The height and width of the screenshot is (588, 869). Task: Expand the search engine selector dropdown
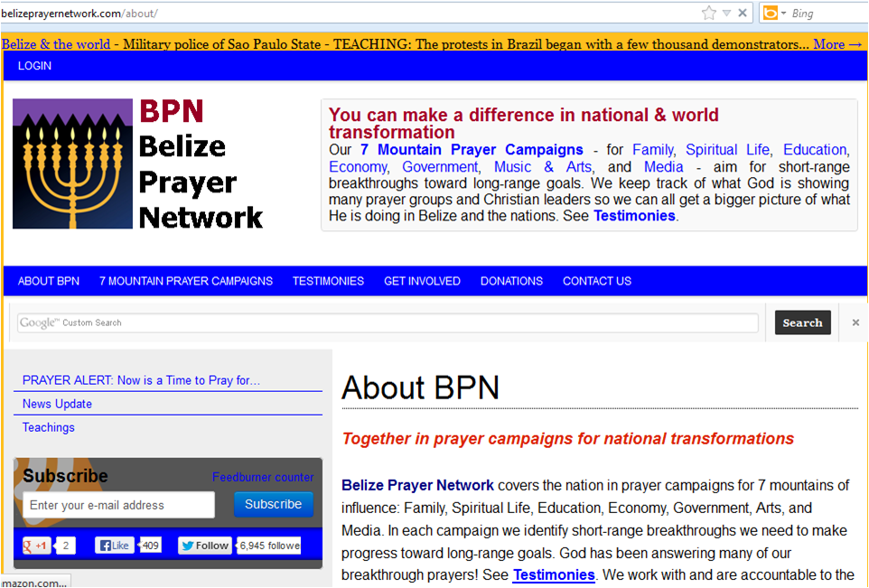(x=783, y=13)
